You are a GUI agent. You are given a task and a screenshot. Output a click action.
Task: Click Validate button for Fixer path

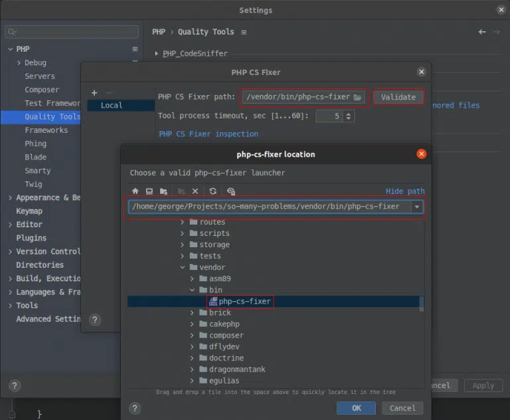coord(398,97)
